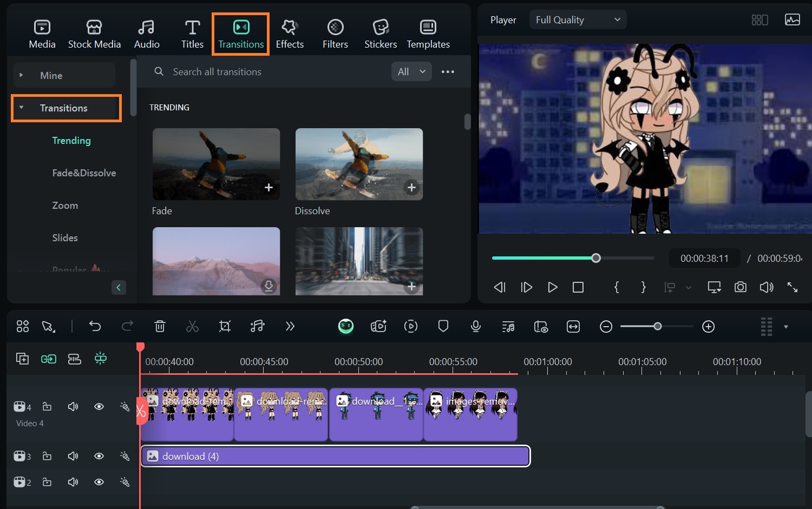Take a snapshot with the camera icon
812x509 pixels.
pyautogui.click(x=740, y=287)
